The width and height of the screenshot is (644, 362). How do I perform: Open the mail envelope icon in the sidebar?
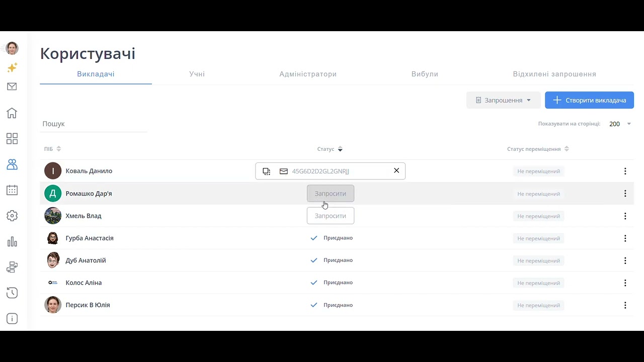(12, 86)
